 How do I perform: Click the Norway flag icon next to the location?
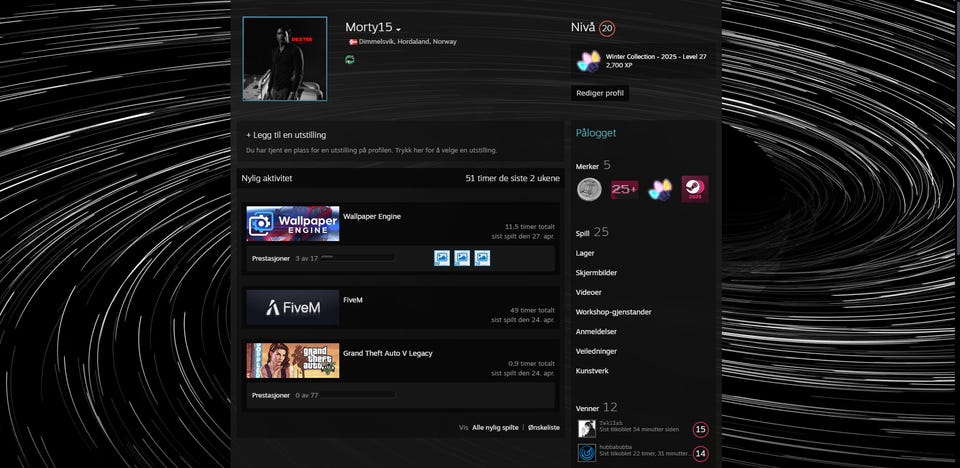[353, 42]
